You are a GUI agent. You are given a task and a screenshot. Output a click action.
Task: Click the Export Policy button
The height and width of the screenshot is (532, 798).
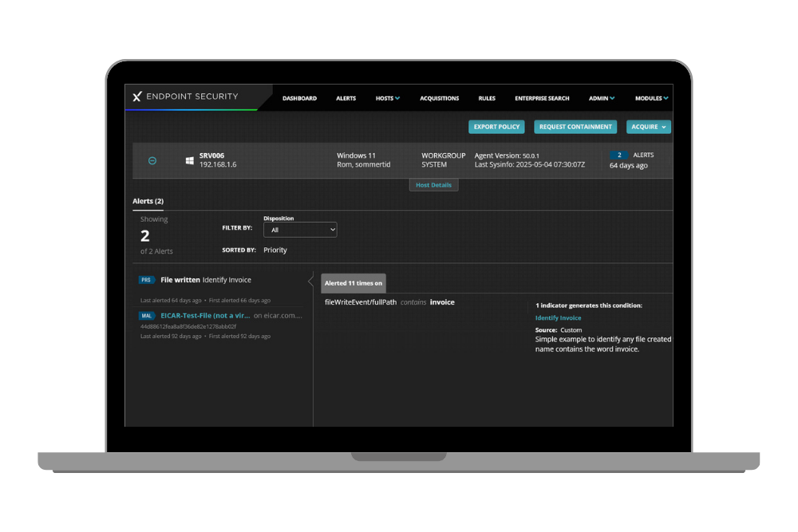[x=496, y=127]
